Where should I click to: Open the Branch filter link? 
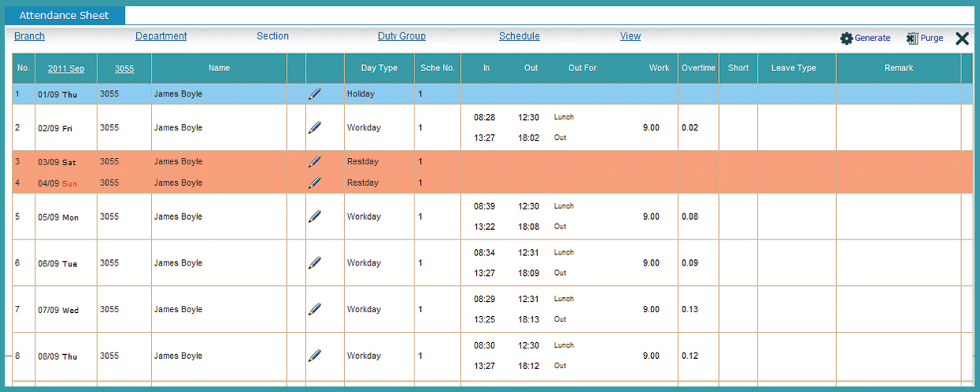(29, 36)
